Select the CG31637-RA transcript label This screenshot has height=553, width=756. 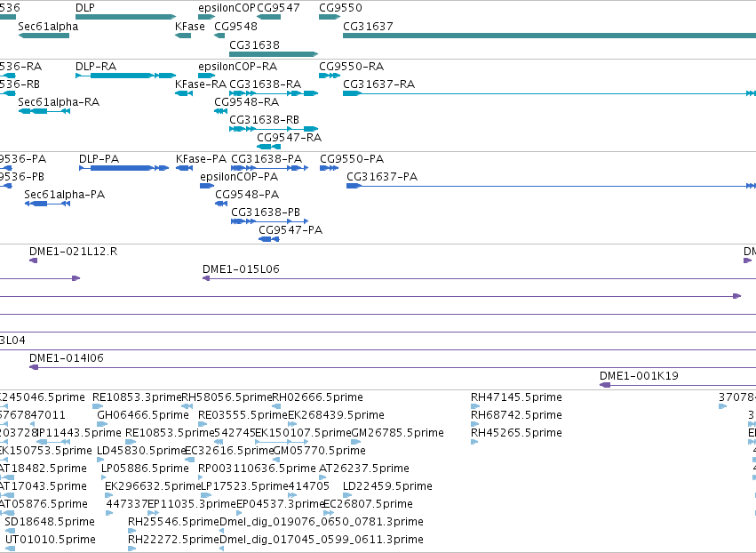[x=379, y=84]
